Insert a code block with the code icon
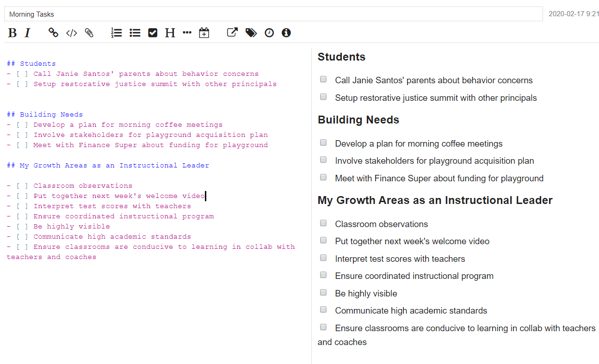599x364 pixels. [x=72, y=33]
